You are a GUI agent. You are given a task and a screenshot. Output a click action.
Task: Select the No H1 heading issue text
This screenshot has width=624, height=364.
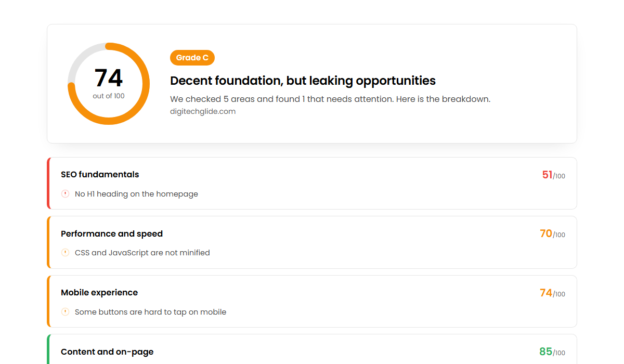[x=136, y=194]
